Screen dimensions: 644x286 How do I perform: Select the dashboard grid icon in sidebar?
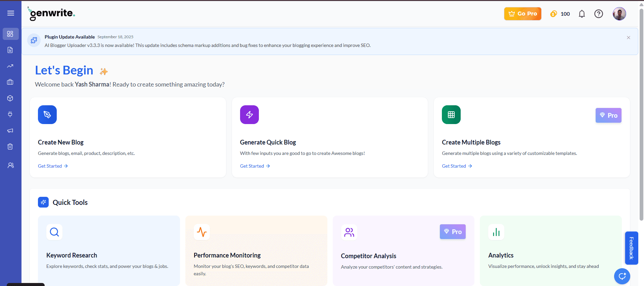pyautogui.click(x=10, y=34)
